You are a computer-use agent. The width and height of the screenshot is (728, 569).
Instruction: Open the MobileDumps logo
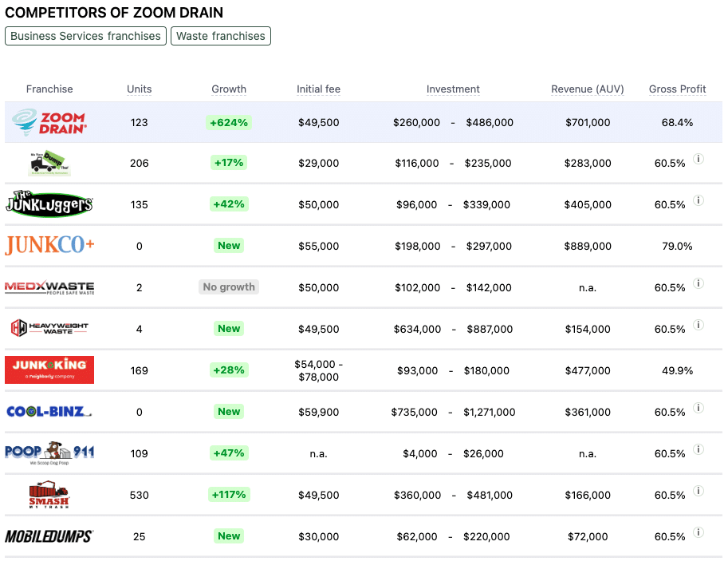pyautogui.click(x=49, y=536)
